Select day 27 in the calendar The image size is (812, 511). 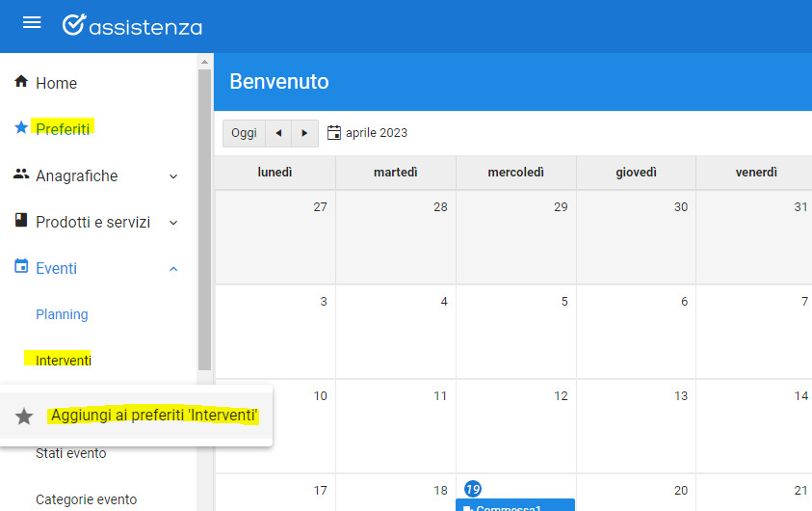(320, 206)
